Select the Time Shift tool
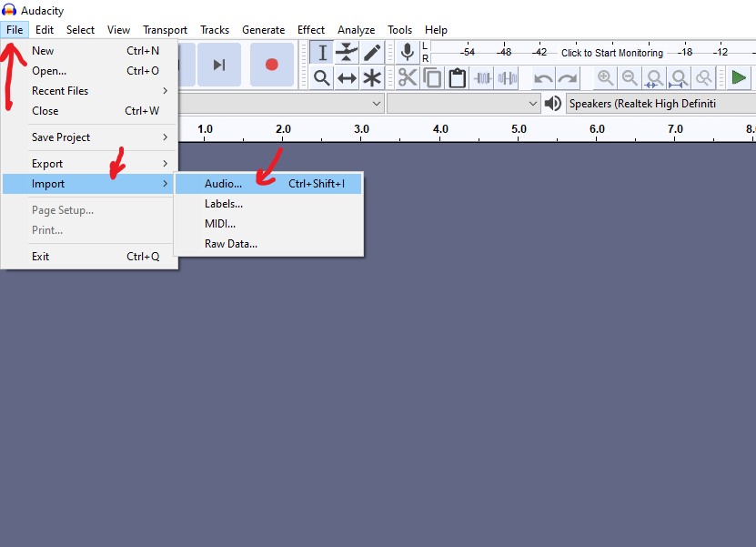Screen dimensions: 756x547 click(x=347, y=78)
